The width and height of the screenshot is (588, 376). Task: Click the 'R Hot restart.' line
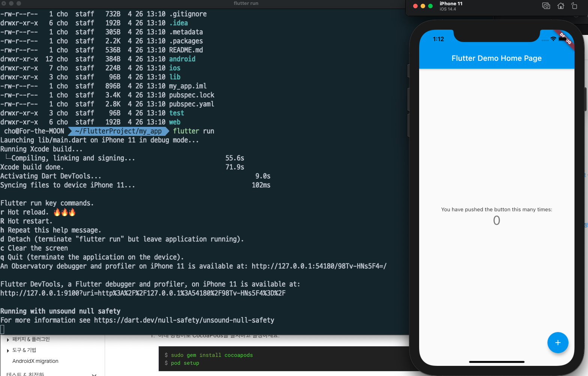pyautogui.click(x=27, y=221)
